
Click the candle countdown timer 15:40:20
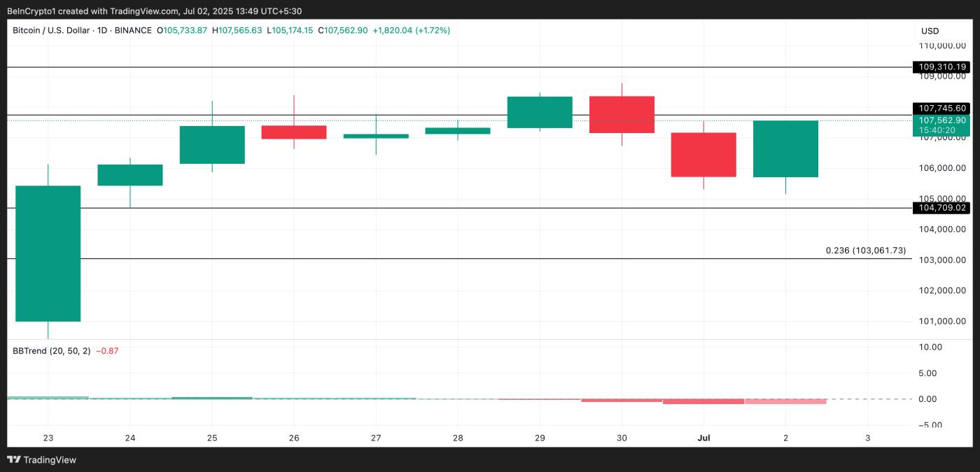tap(938, 130)
